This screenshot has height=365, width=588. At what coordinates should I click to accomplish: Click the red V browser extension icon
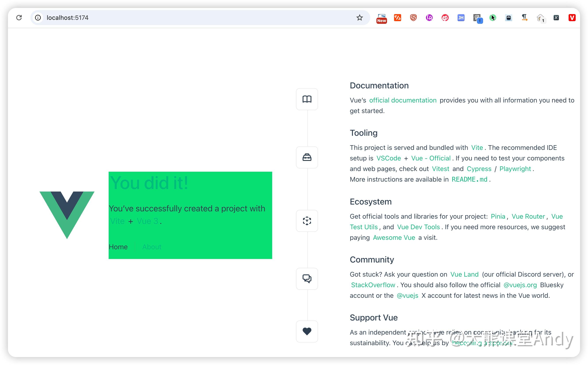pyautogui.click(x=572, y=17)
